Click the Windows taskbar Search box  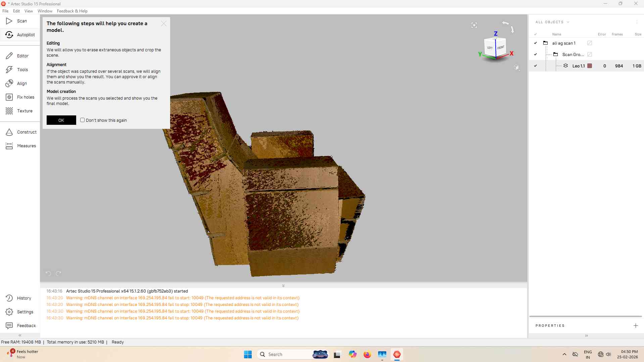pyautogui.click(x=293, y=355)
